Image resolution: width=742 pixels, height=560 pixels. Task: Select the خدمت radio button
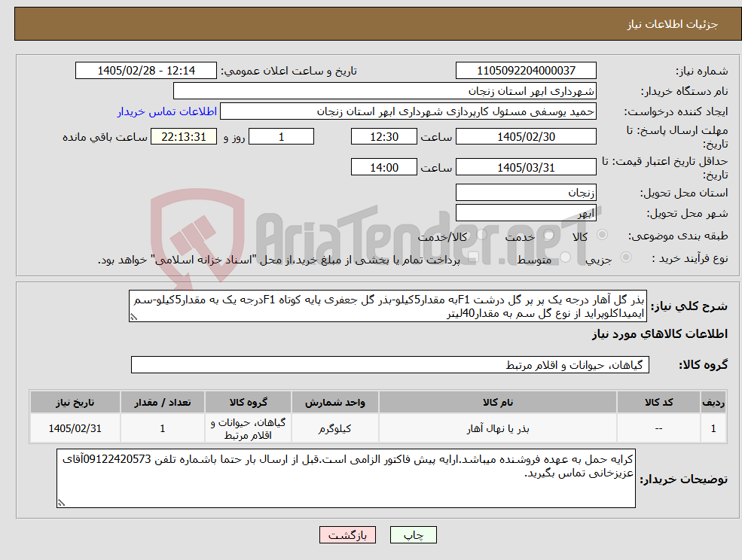click(x=549, y=235)
